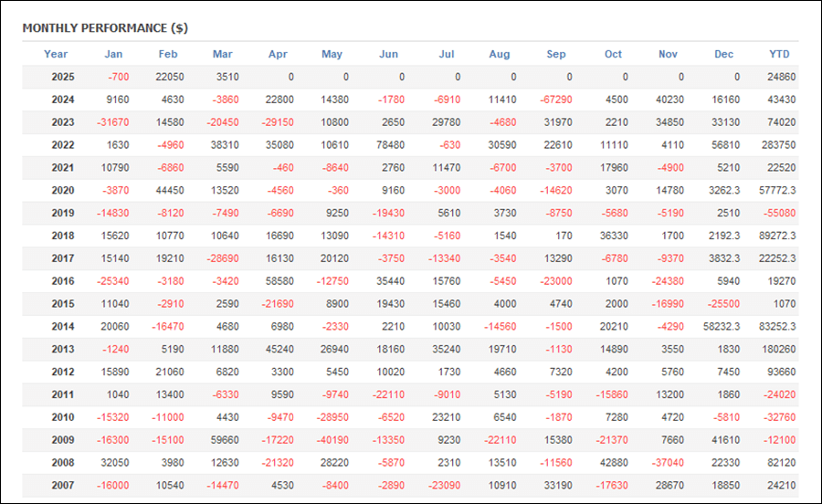The width and height of the screenshot is (822, 504).
Task: Click 2024 YTD value 43430
Action: pos(782,100)
